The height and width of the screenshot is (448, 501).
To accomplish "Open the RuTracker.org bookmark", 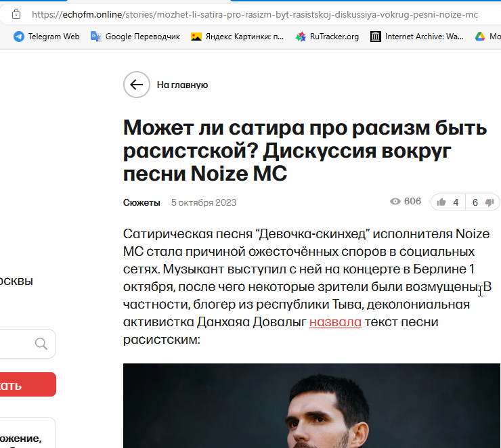I will (x=327, y=37).
